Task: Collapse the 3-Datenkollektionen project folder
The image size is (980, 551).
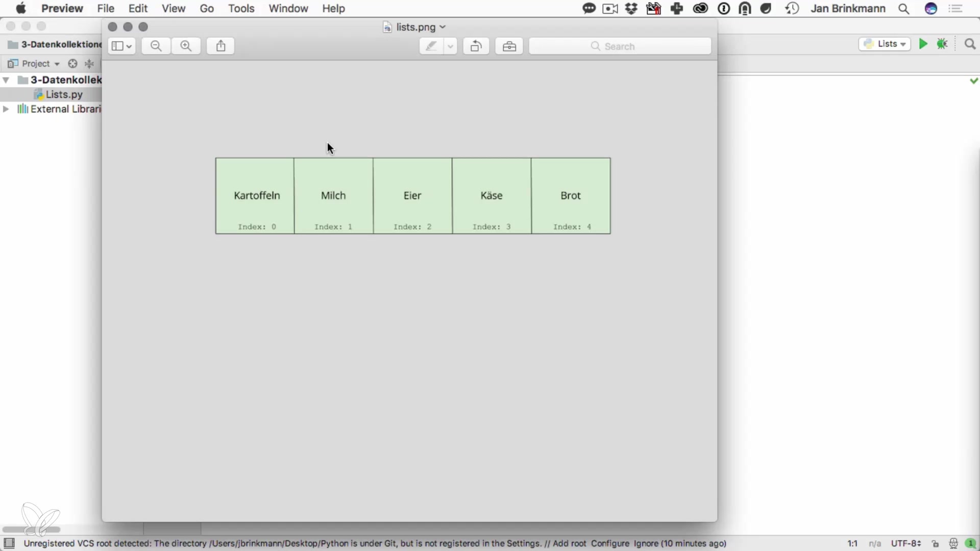Action: (6, 80)
